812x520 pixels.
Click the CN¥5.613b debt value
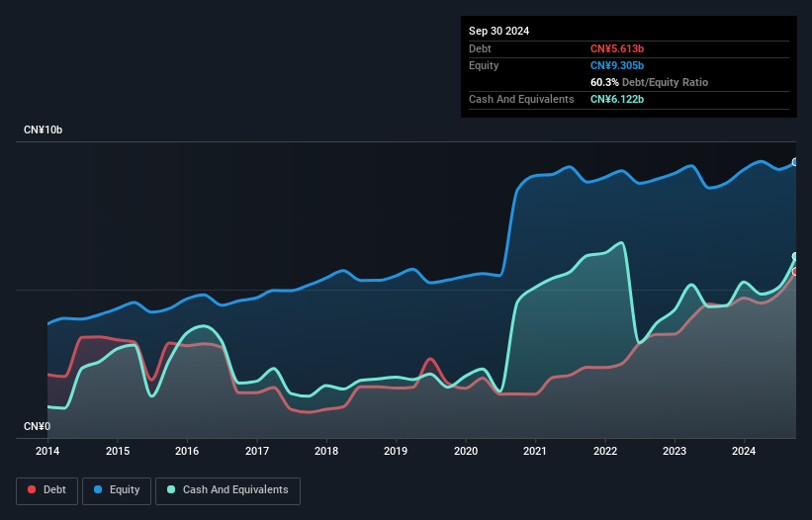tap(617, 48)
